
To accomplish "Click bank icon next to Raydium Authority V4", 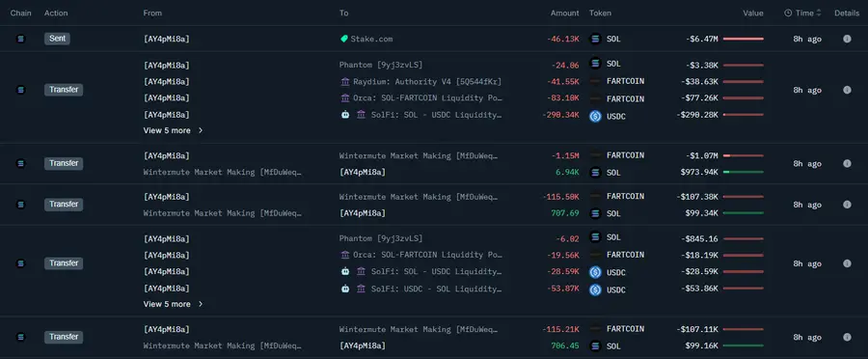I will 345,82.
